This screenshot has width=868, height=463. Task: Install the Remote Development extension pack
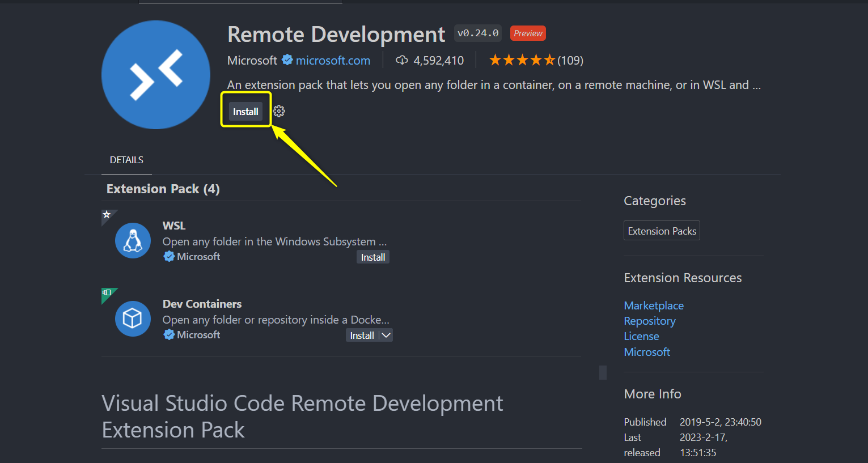[245, 112]
